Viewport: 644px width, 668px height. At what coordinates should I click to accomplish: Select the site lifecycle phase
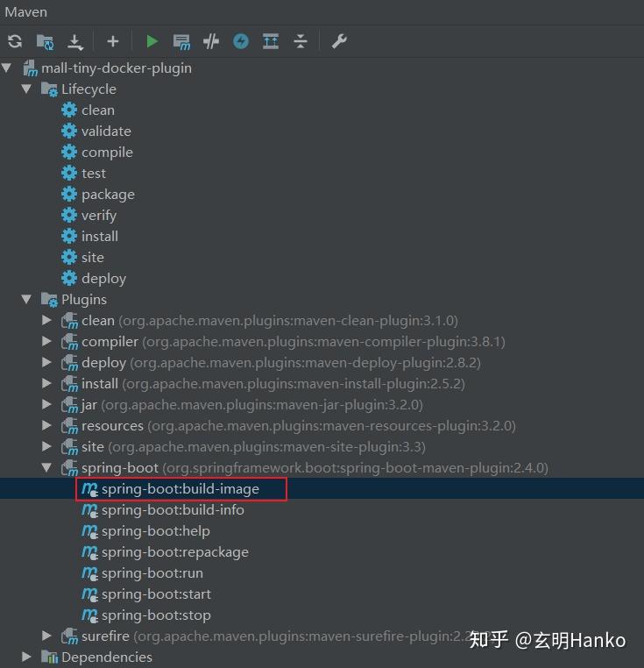(x=92, y=258)
